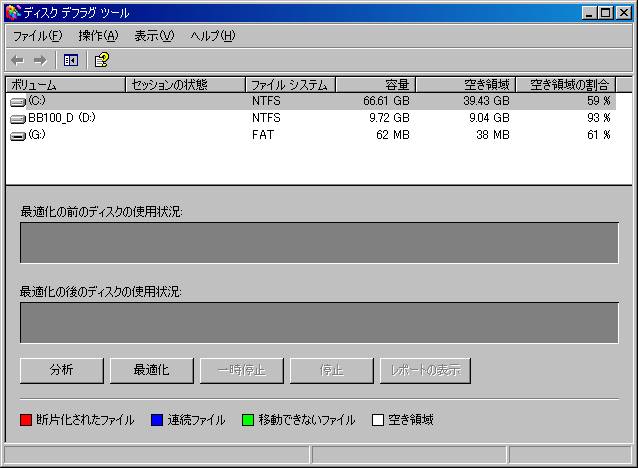Click the 59 % free ratio value
638x468 pixels.
coord(599,101)
